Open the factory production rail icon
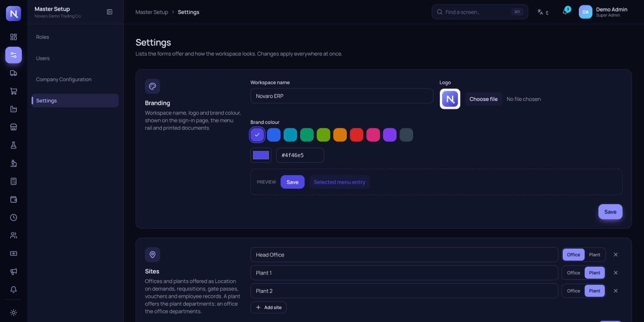644x322 pixels. point(14,109)
